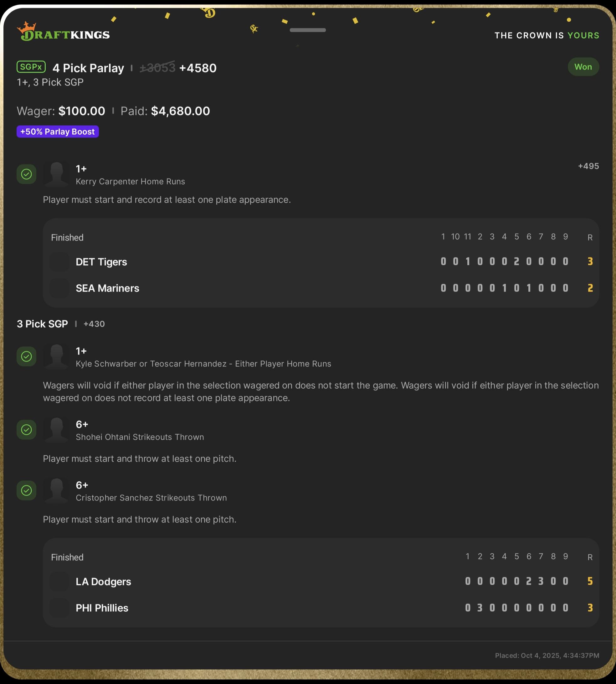Click the +50% Parlay Boost badge
Viewport: 616px width, 684px height.
point(58,132)
